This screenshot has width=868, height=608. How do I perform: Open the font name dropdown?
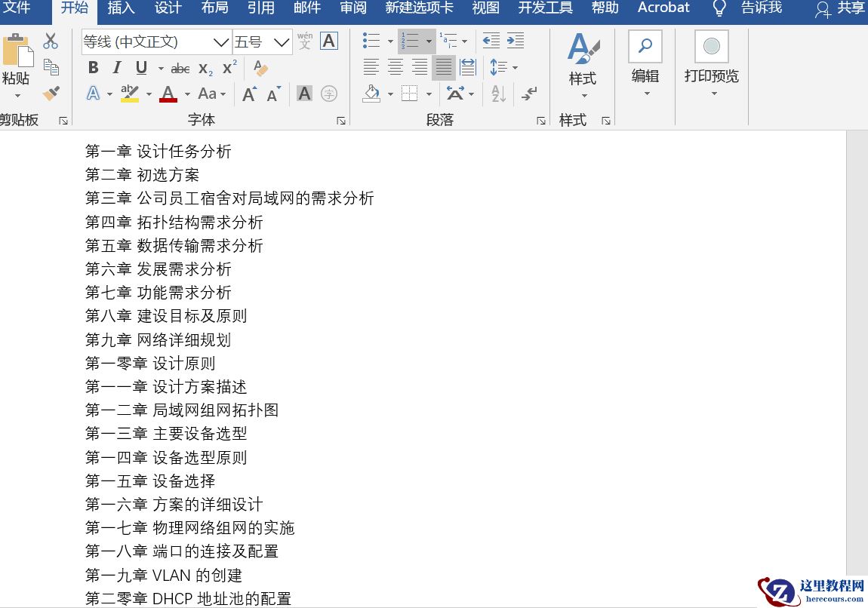tap(221, 42)
